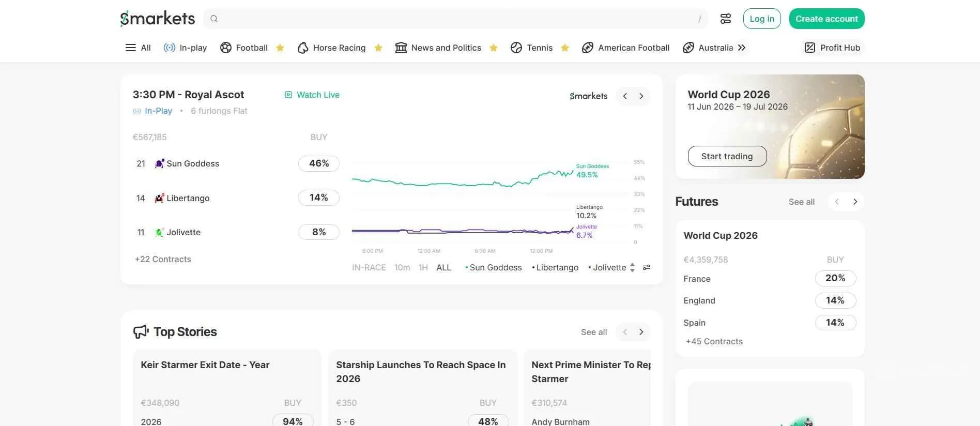Toggle the Horse Racing favorite star

pos(378,48)
